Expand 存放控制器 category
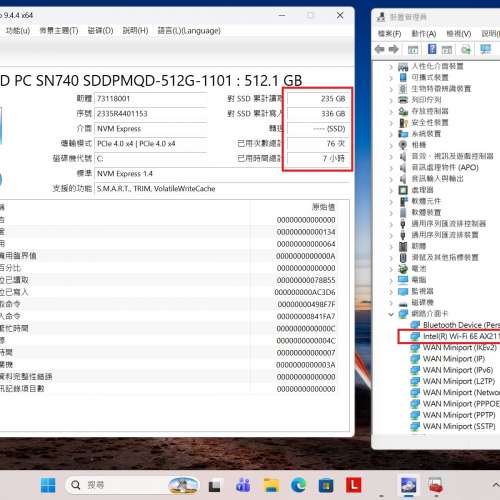 (391, 111)
